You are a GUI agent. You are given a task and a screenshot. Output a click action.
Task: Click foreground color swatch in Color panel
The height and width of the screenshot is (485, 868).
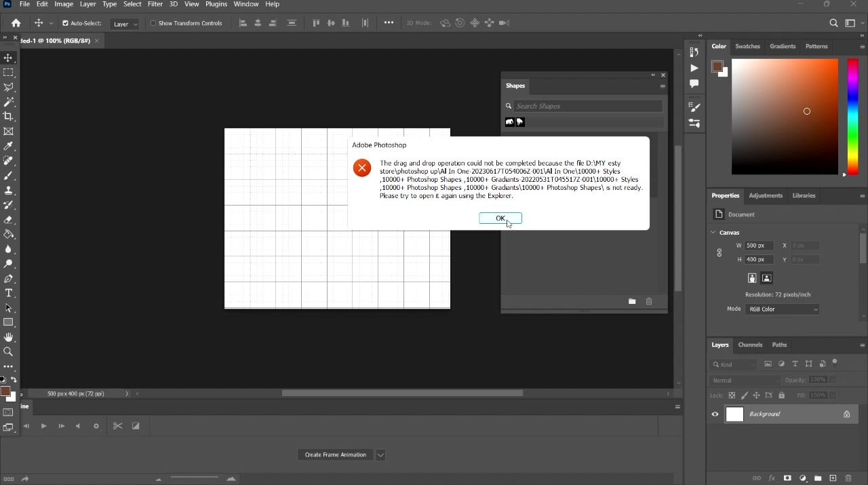pyautogui.click(x=717, y=66)
